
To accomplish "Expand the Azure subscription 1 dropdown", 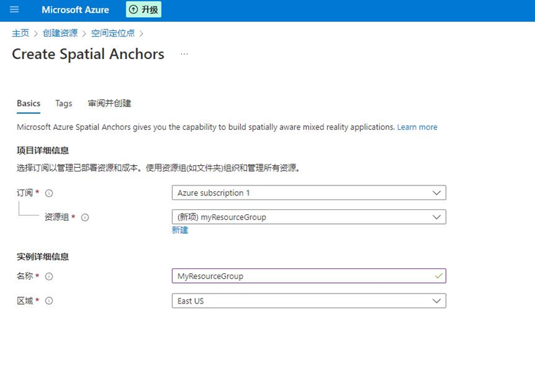I will tap(309, 193).
